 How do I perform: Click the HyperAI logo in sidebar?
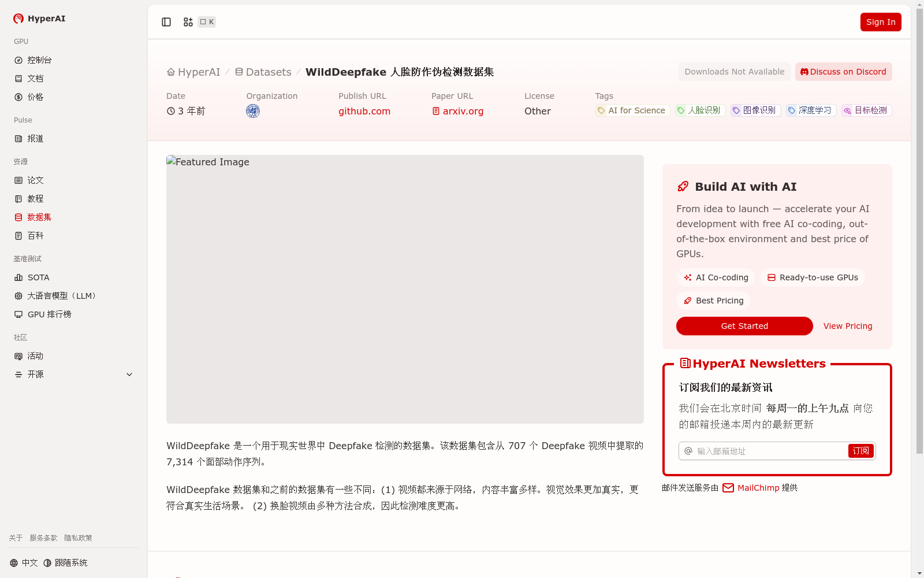(39, 18)
